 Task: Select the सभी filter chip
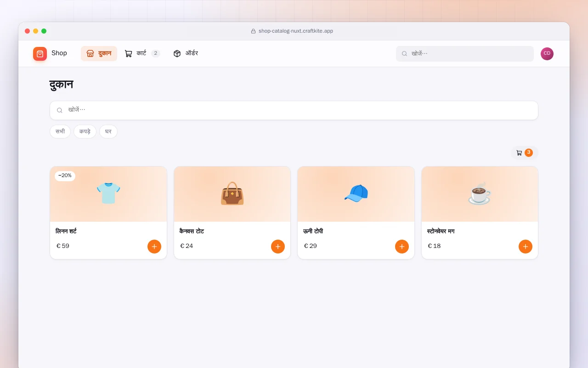coord(60,132)
